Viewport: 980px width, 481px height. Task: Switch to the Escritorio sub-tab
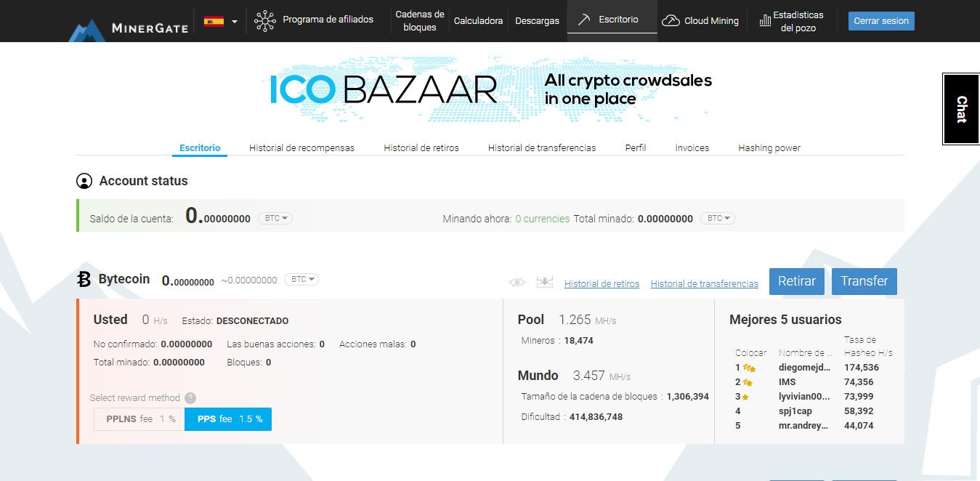click(x=200, y=147)
